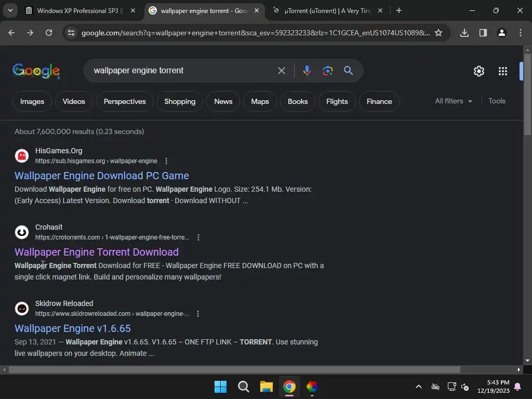Open Google quick settings gear
The height and width of the screenshot is (399, 532).
tap(478, 71)
